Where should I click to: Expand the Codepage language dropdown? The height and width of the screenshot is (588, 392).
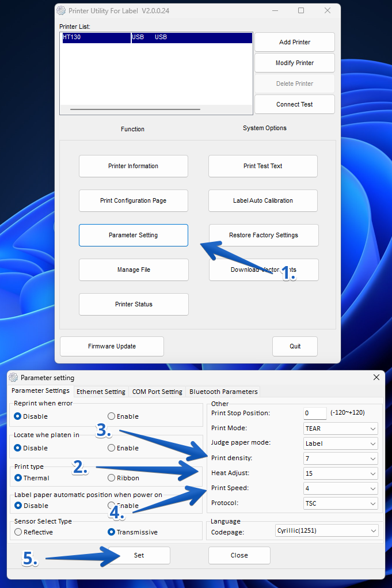click(327, 530)
